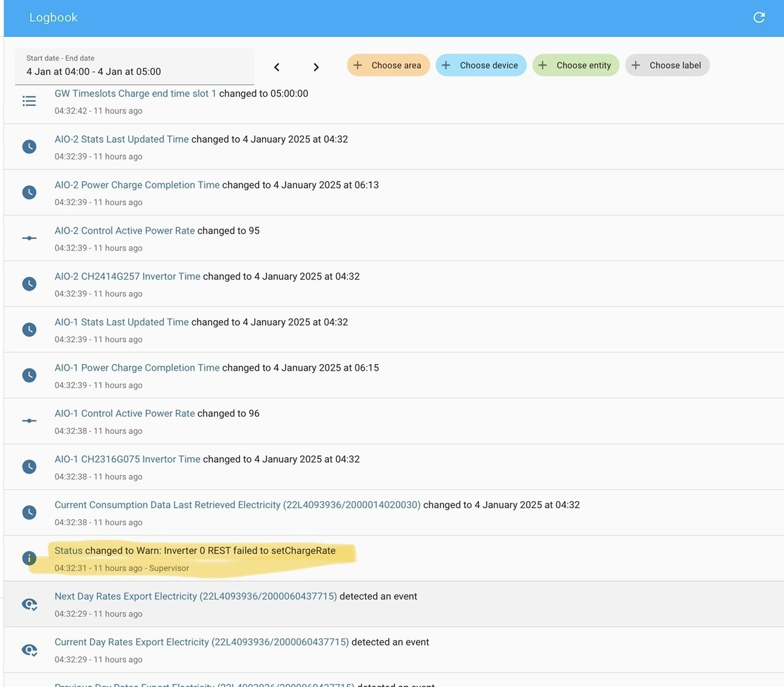Open GW Timeslots Charge end time slot 1 entity
This screenshot has height=687, width=784.
point(135,94)
